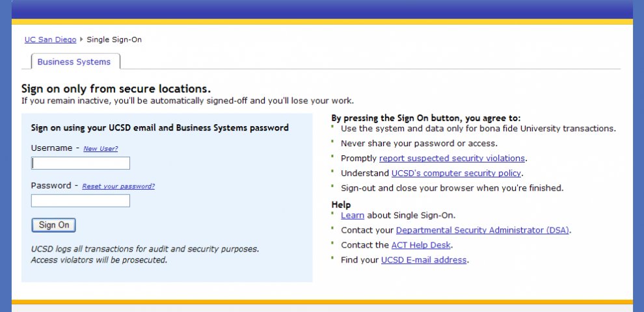The height and width of the screenshot is (312, 644).
Task: Open report suspected security violations link
Action: pos(452,159)
